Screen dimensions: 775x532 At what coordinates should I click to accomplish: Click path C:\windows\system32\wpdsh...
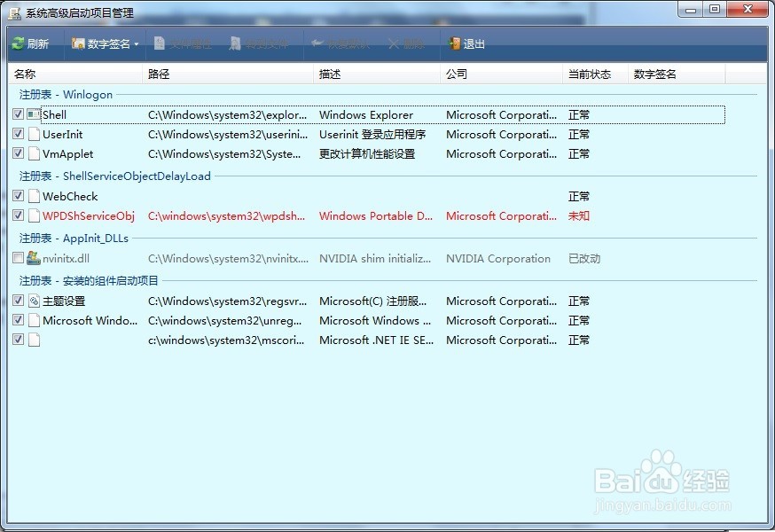tap(226, 216)
